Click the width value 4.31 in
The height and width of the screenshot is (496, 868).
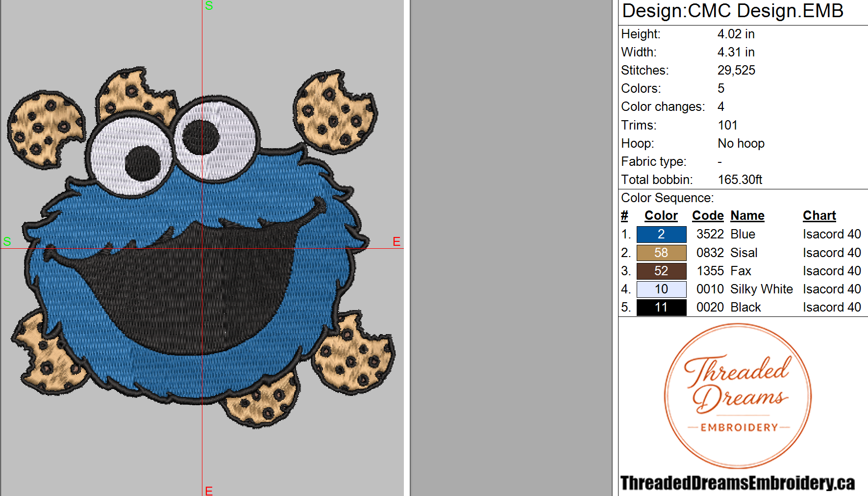pyautogui.click(x=736, y=52)
